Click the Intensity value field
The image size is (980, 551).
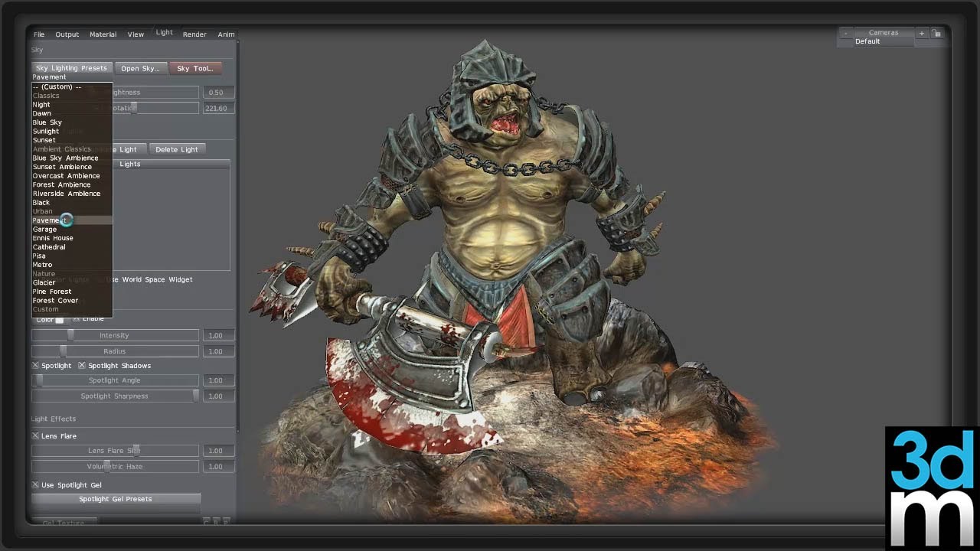point(217,335)
